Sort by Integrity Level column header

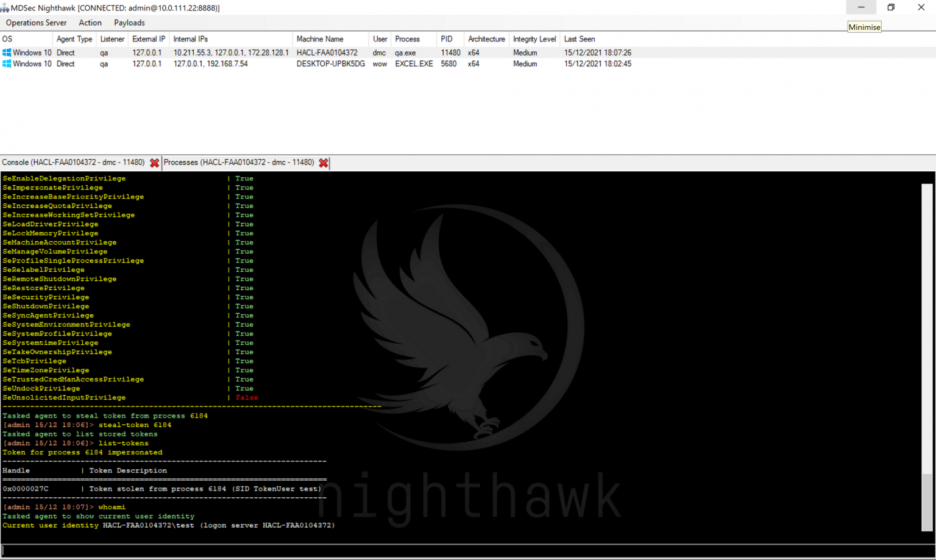click(x=534, y=39)
